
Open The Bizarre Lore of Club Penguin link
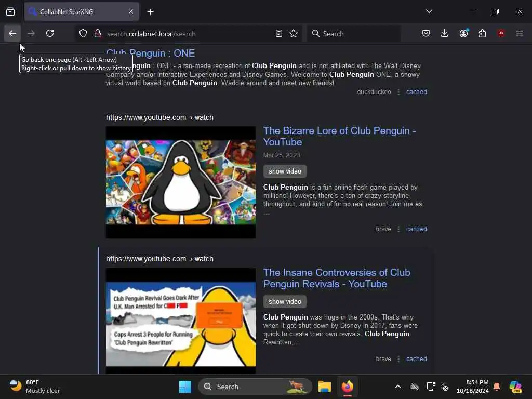(x=340, y=137)
